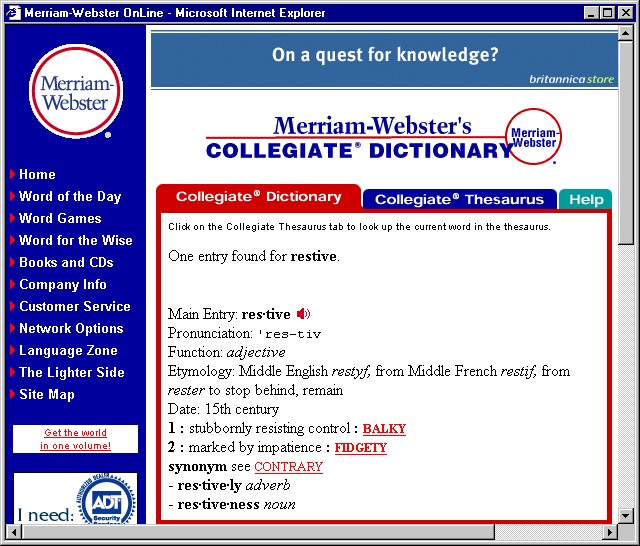Viewport: 640px width, 546px height.
Task: Visit Books and CDs page
Action: 66,262
